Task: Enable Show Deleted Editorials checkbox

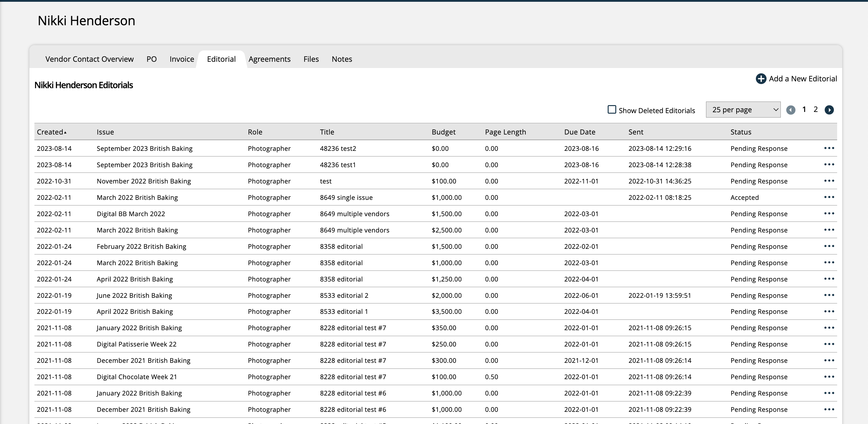Action: 612,110
